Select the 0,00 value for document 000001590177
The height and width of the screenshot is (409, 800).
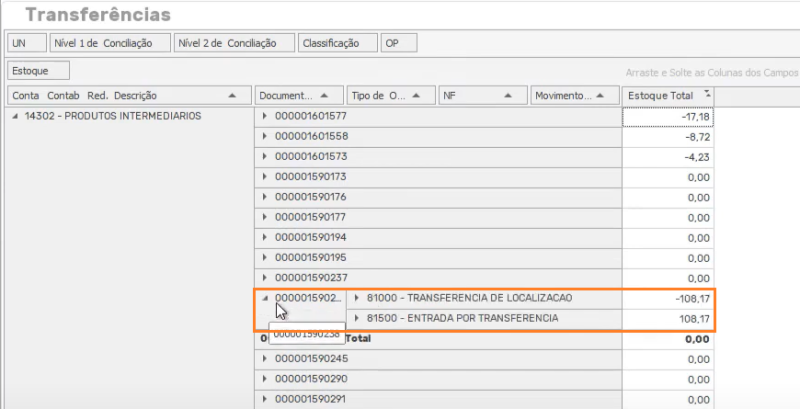[668, 218]
